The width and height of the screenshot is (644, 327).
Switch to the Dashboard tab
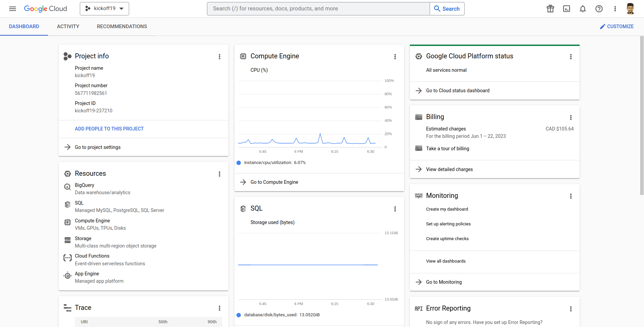tap(24, 26)
